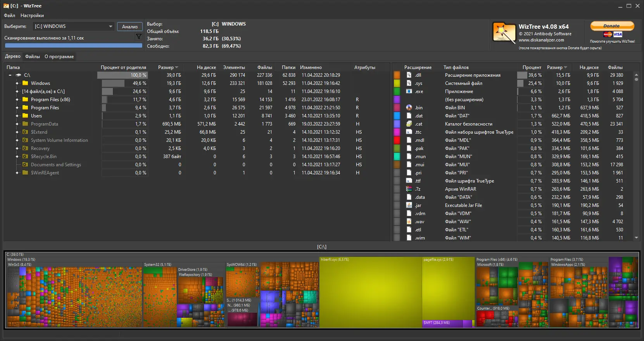Switch to the Файлы tab
644x341 pixels.
33,57
